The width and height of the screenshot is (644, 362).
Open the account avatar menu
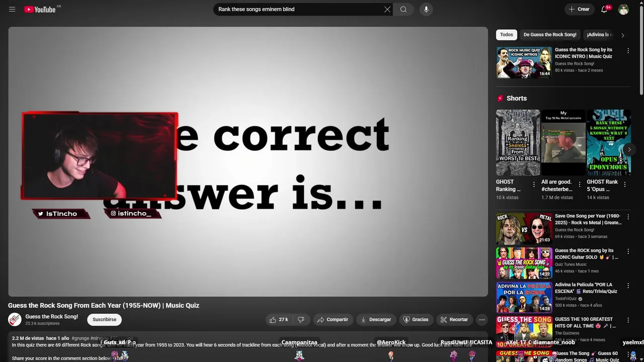coord(623,9)
